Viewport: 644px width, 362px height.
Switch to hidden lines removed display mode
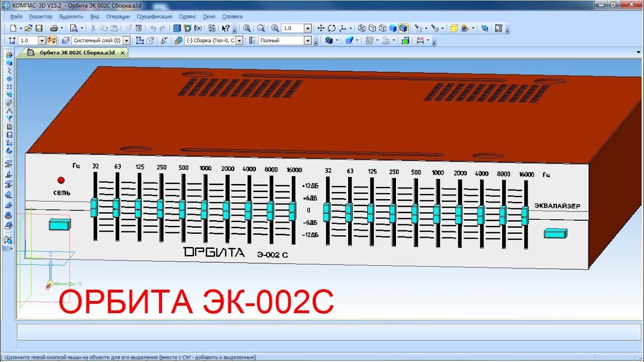(372, 28)
